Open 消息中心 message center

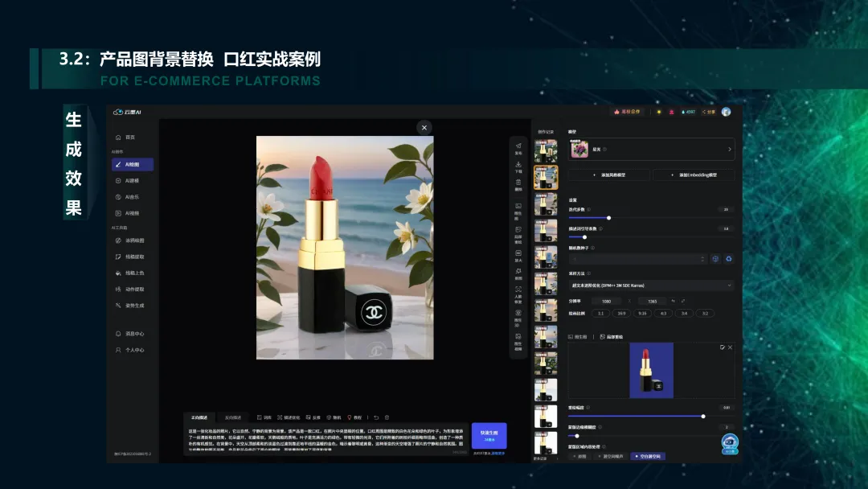(x=129, y=334)
